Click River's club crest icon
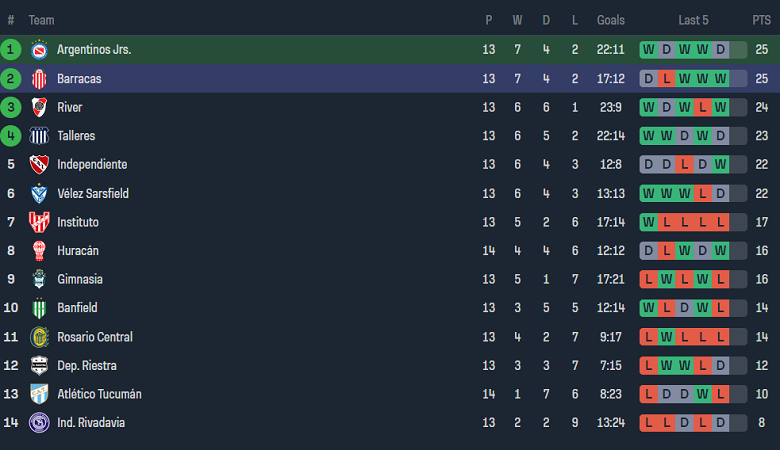The height and width of the screenshot is (450, 780). tap(39, 107)
